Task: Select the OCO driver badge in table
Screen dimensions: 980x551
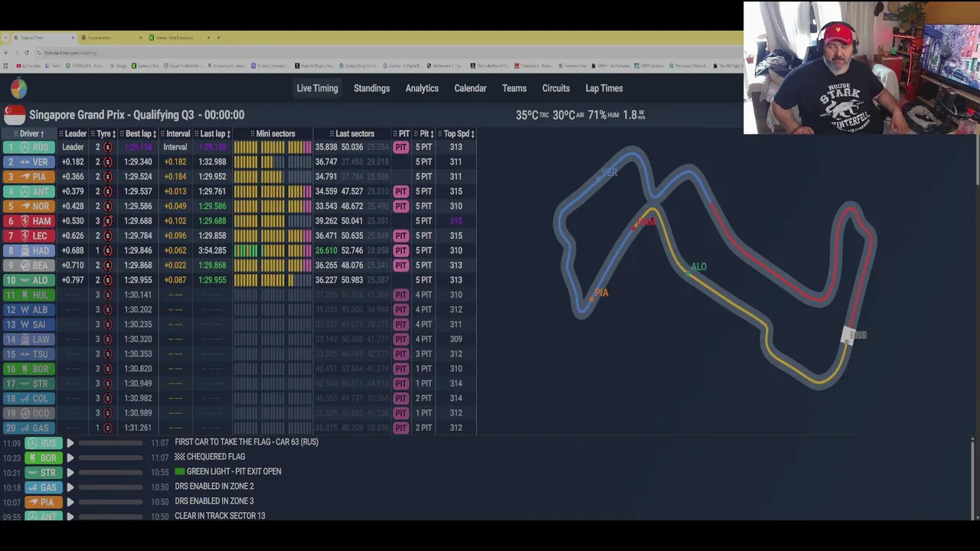Action: [28, 413]
